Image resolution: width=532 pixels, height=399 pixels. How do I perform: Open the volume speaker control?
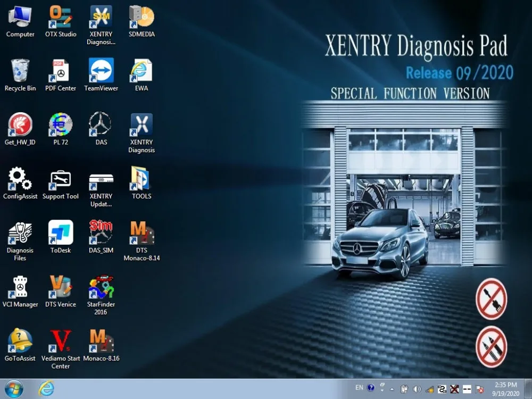[417, 389]
